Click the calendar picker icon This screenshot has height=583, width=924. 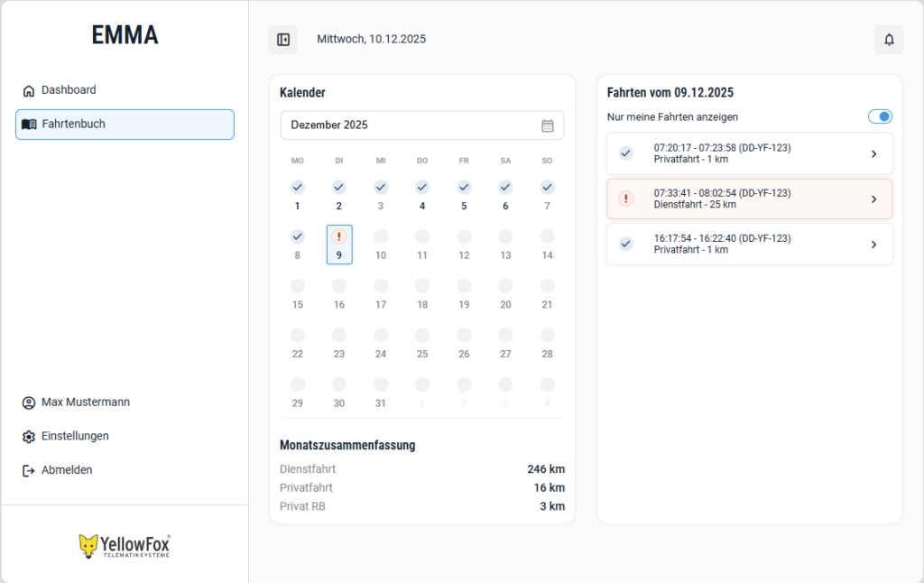point(547,125)
